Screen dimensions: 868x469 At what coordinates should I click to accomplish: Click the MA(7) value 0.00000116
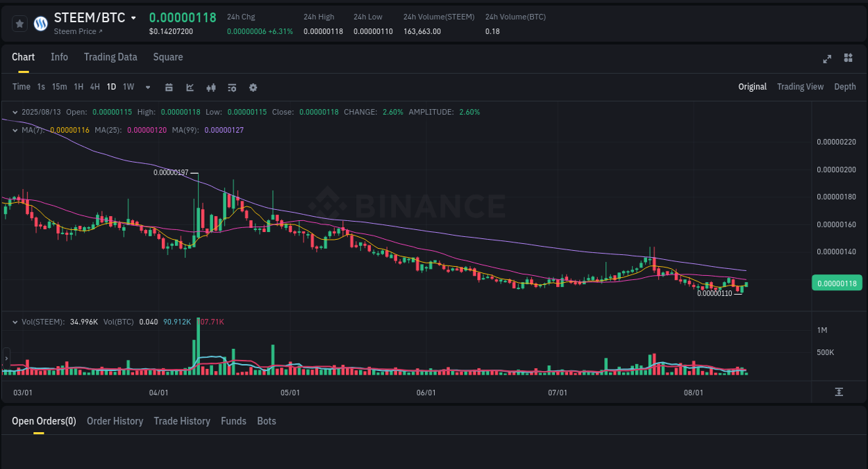coord(69,130)
